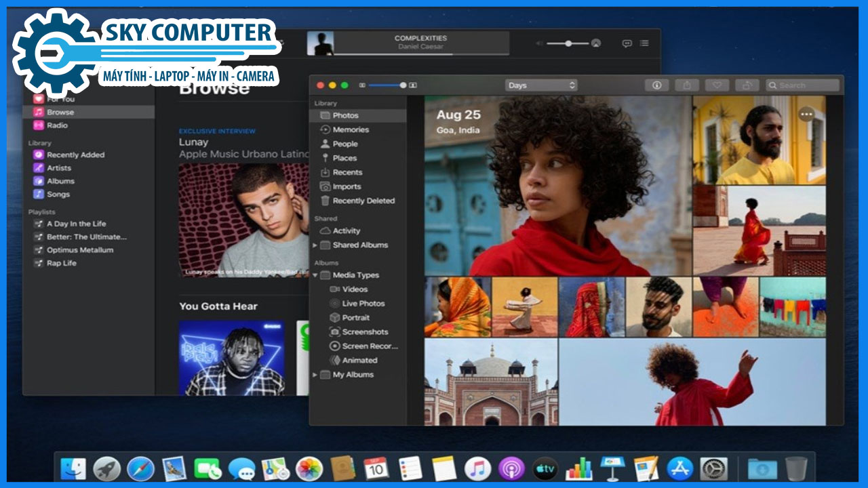Viewport: 868px width, 488px height.
Task: Open the Days view dropdown
Action: click(541, 85)
